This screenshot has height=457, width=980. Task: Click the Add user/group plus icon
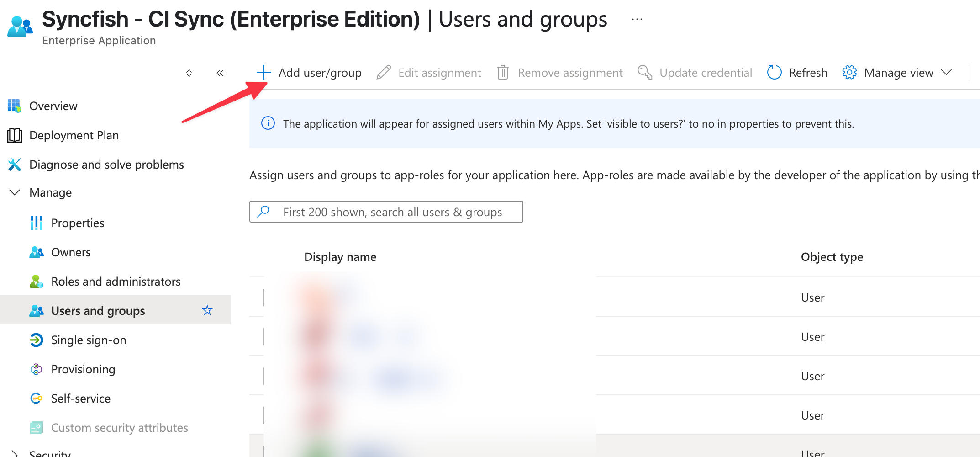[x=263, y=72]
